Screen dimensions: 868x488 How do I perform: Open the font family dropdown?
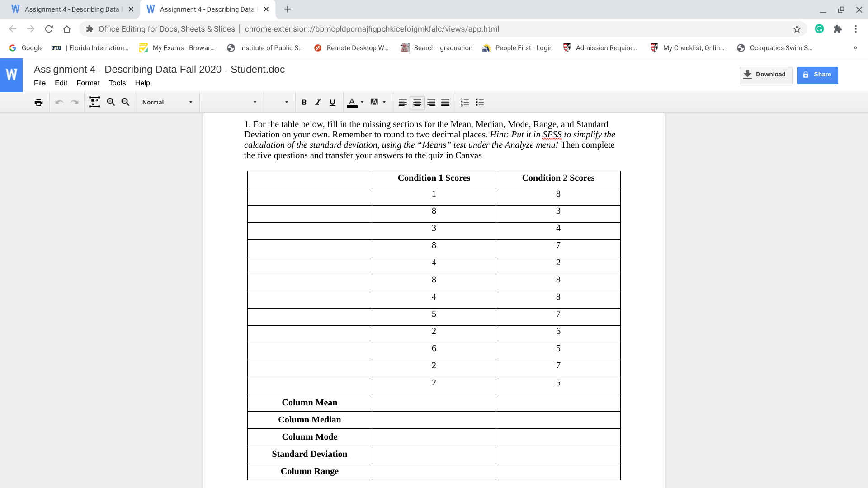pos(231,102)
